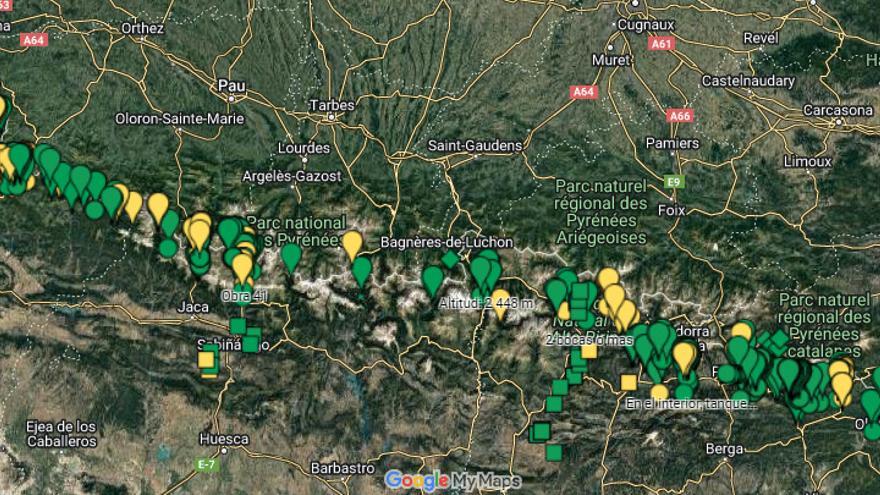Select the '2 bocas o mas' label
Image resolution: width=880 pixels, height=495 pixels.
pos(590,340)
